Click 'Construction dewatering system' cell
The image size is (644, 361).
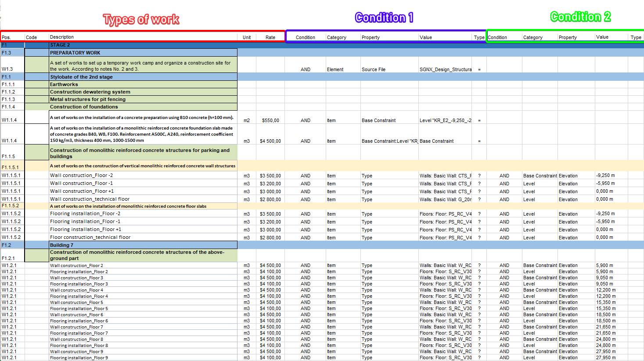143,92
